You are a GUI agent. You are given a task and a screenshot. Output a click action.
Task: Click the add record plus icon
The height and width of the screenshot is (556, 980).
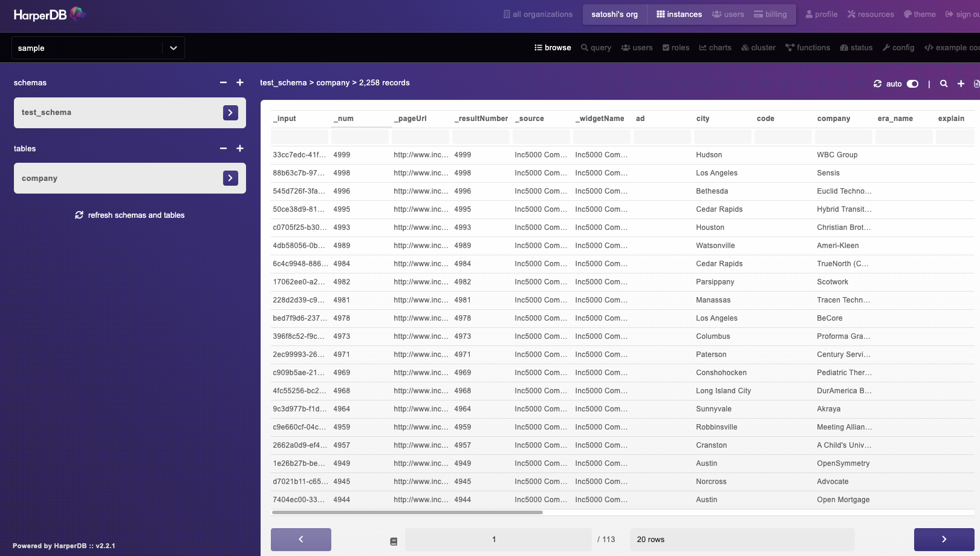(x=961, y=84)
